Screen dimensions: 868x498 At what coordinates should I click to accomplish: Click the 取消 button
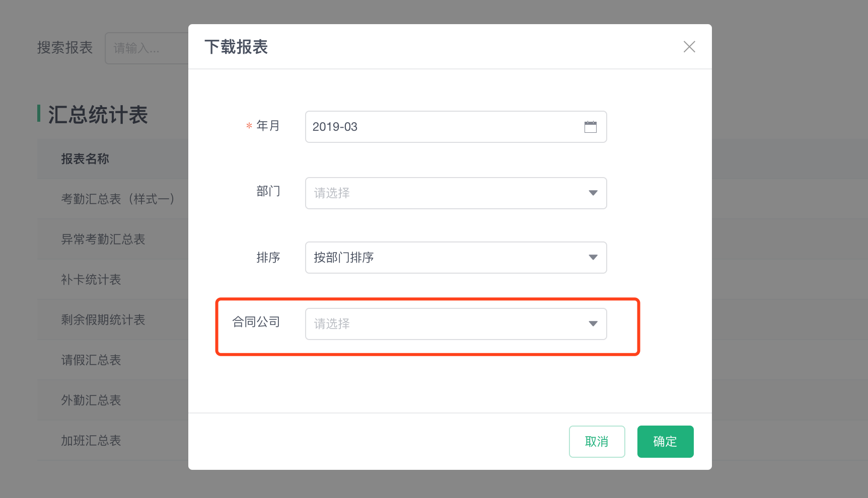coord(597,442)
